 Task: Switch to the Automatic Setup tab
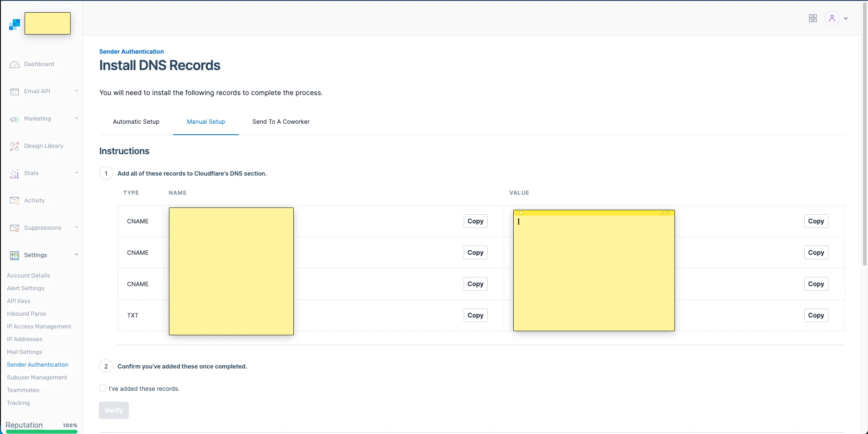(136, 121)
